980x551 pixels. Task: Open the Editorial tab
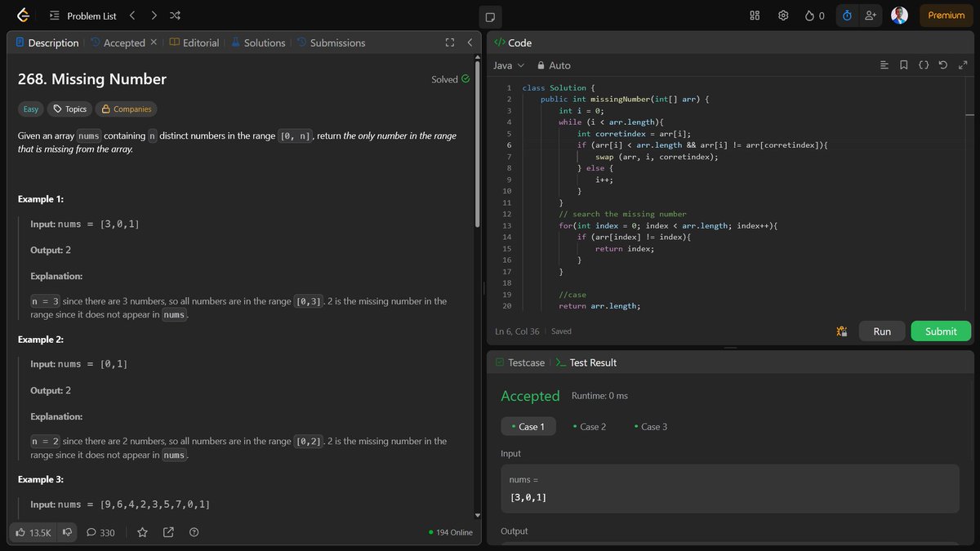point(194,42)
